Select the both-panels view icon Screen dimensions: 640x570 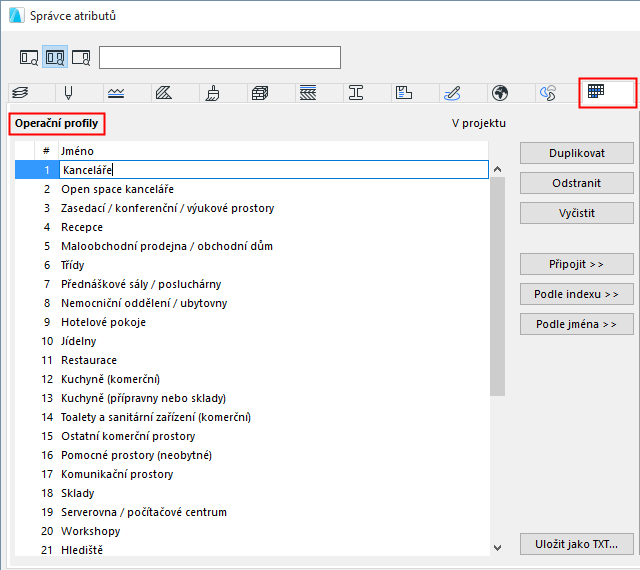coord(55,57)
